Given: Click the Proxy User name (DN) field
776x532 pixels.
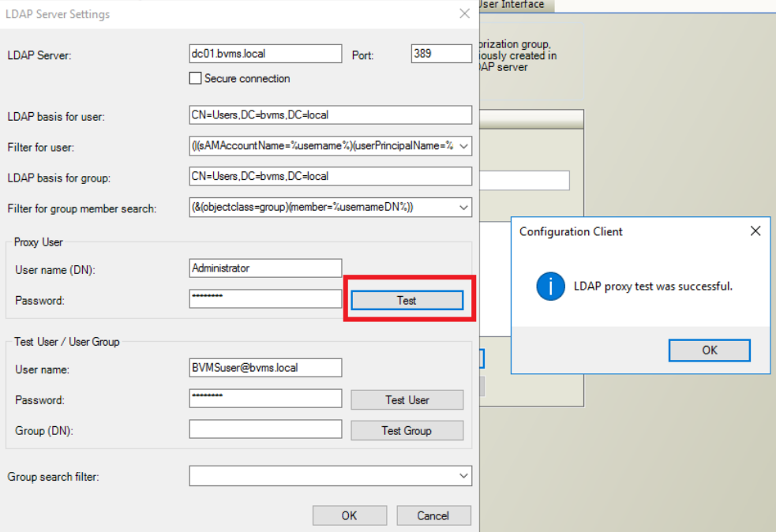Looking at the screenshot, I should [x=265, y=268].
